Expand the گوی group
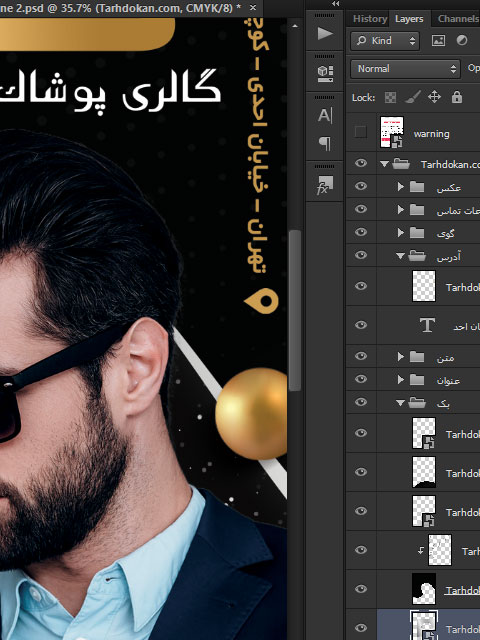The height and width of the screenshot is (640, 480). pos(400,232)
